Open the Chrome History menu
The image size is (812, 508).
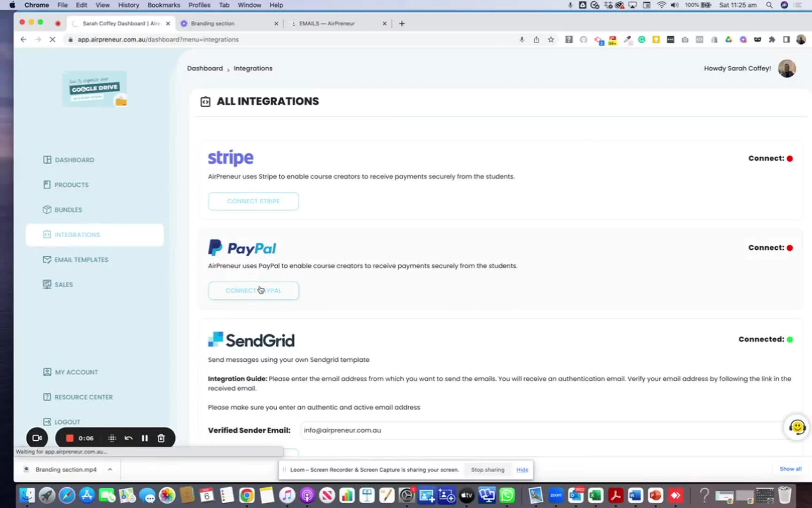(x=128, y=5)
